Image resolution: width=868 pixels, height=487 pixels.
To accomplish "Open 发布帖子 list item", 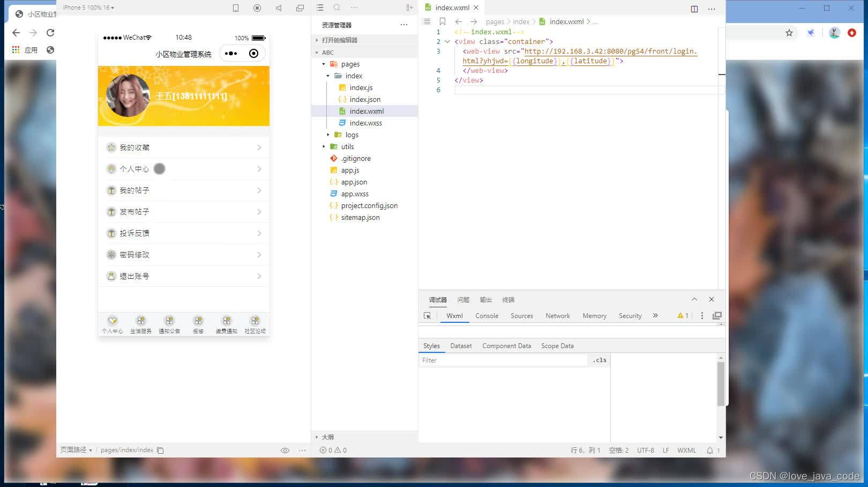I will tap(184, 212).
